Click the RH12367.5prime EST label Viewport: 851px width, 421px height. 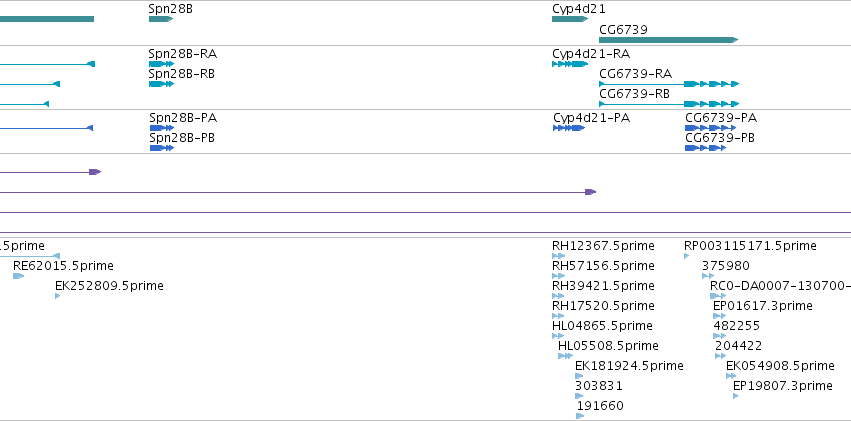(x=603, y=246)
